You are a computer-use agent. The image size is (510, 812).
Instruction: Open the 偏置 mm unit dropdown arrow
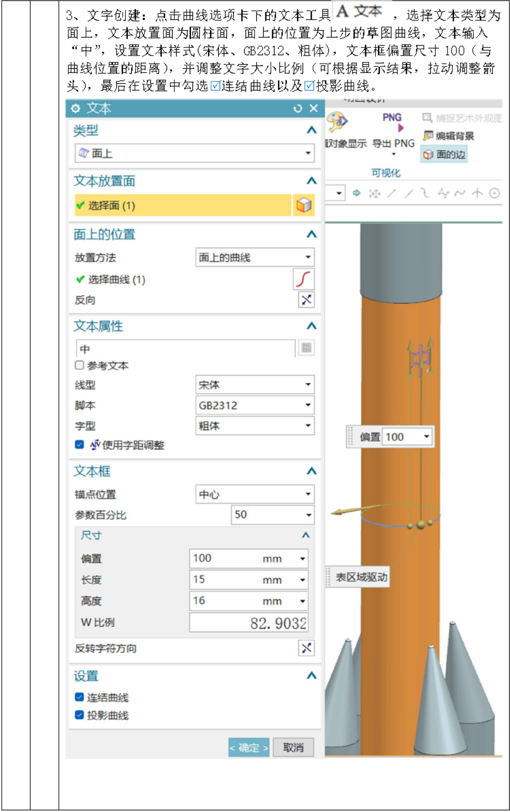[303, 559]
